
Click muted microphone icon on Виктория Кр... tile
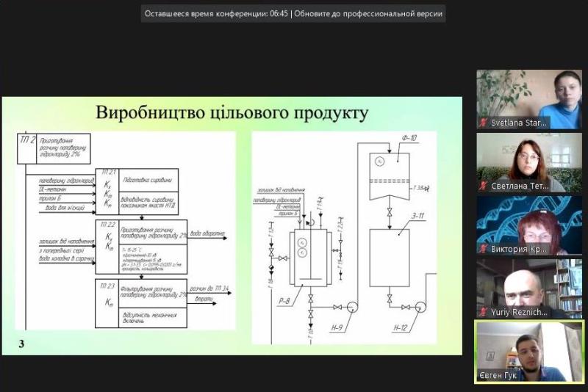tap(483, 249)
